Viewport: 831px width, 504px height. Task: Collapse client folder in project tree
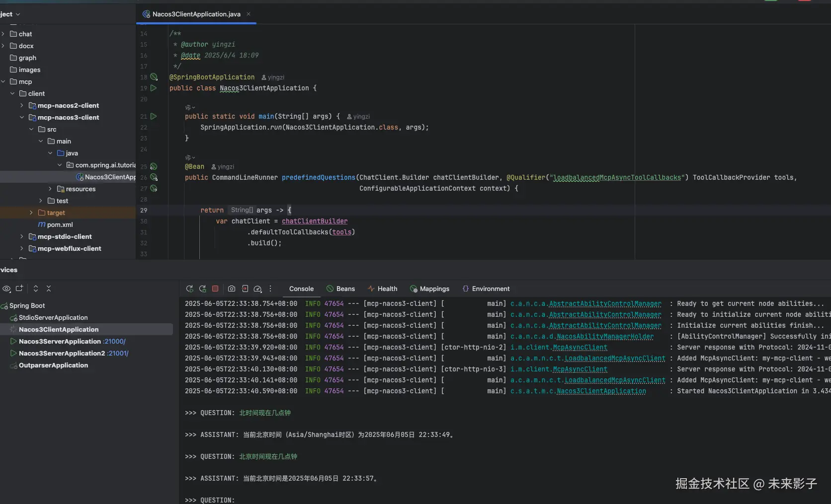tap(12, 93)
